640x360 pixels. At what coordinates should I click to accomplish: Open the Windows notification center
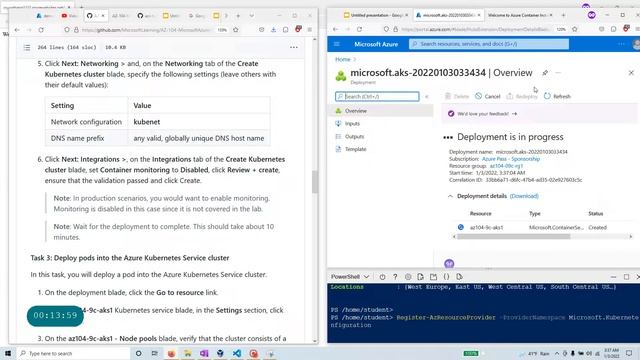[629, 353]
